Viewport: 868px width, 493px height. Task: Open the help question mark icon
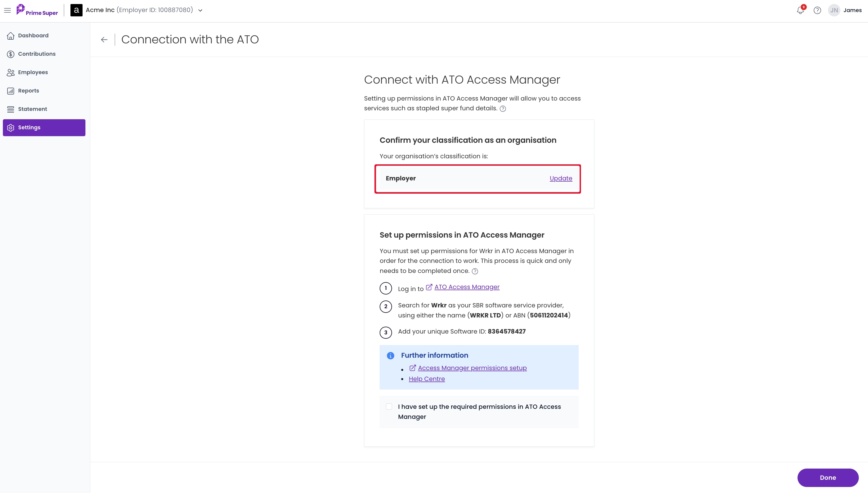tap(817, 10)
